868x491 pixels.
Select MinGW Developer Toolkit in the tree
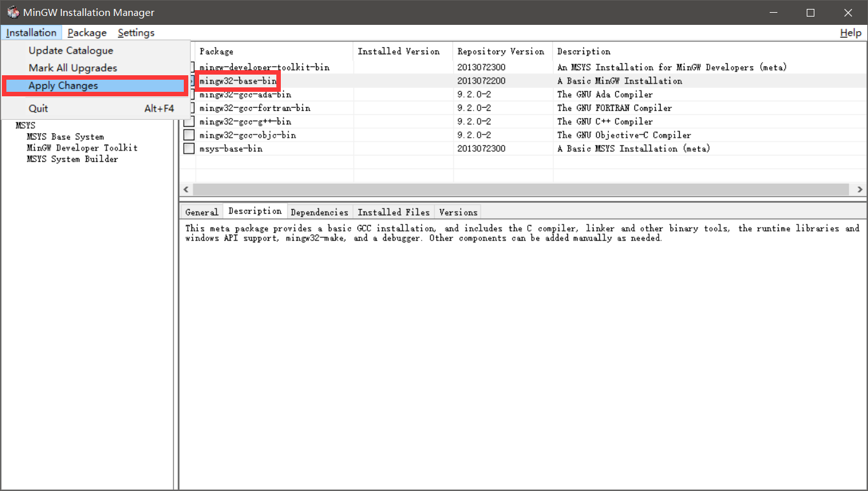(82, 147)
